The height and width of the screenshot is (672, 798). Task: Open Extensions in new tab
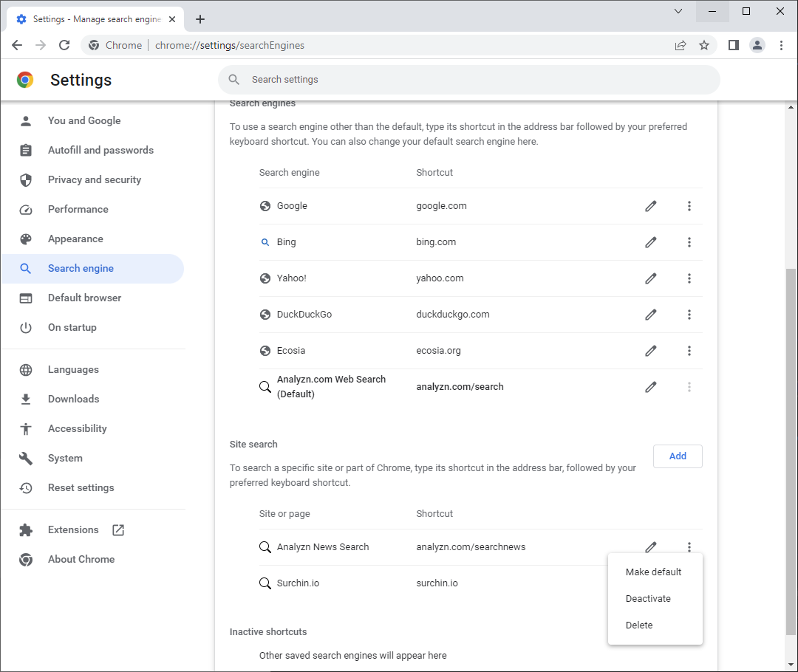[x=92, y=529]
